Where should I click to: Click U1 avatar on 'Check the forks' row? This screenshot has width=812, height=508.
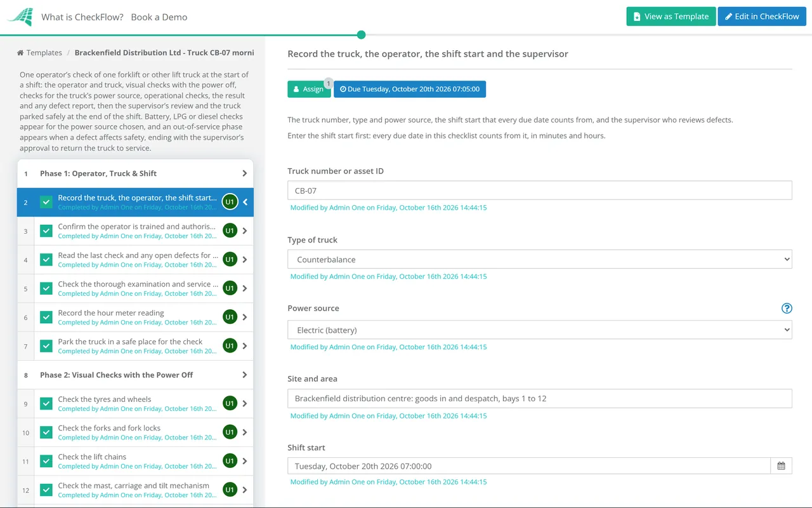tap(230, 432)
